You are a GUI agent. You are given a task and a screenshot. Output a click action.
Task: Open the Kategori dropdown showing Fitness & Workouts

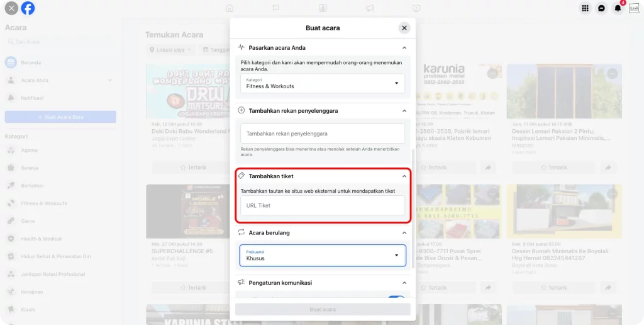pos(323,84)
